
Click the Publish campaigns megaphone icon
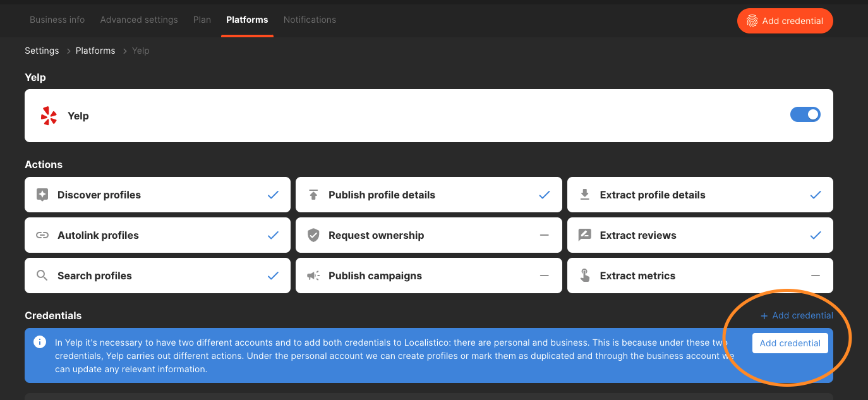(313, 276)
